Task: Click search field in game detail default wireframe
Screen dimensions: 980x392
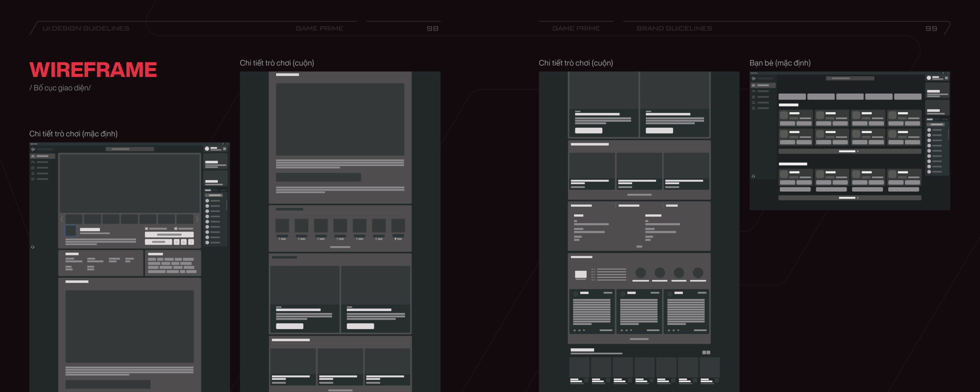Action: (x=130, y=149)
